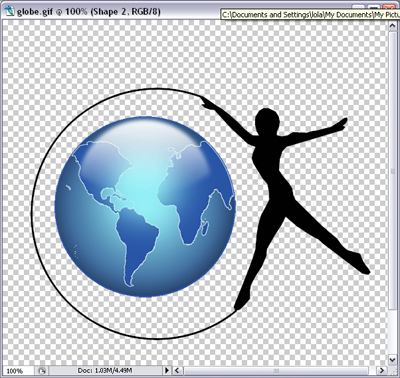Click the globe.gif @ 100% title text
Screen dimensions: 400x378
pos(89,11)
